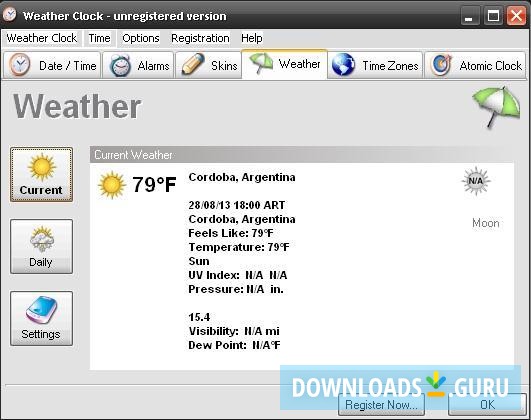Click the clock icon on Date / Time tab
This screenshot has width=531, height=420.
[x=20, y=64]
